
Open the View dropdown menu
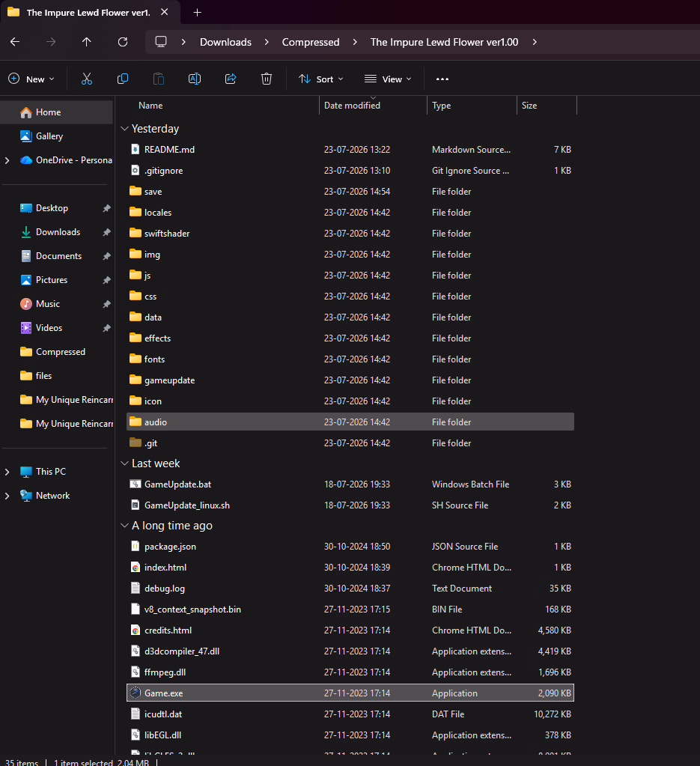tap(389, 79)
